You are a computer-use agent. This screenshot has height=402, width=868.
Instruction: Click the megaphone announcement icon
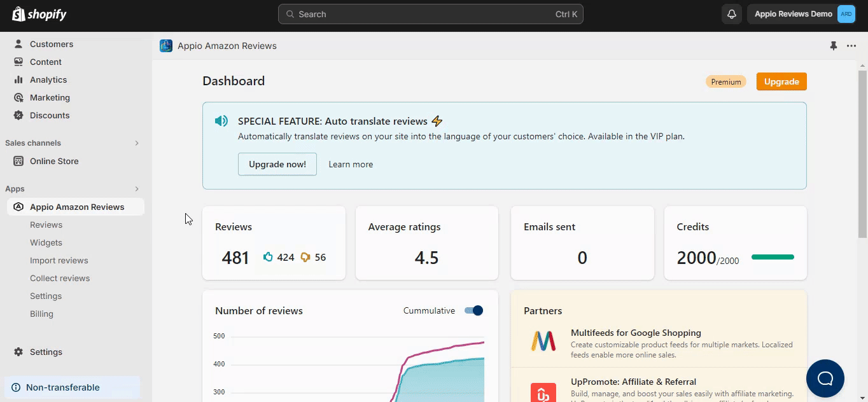click(x=221, y=121)
